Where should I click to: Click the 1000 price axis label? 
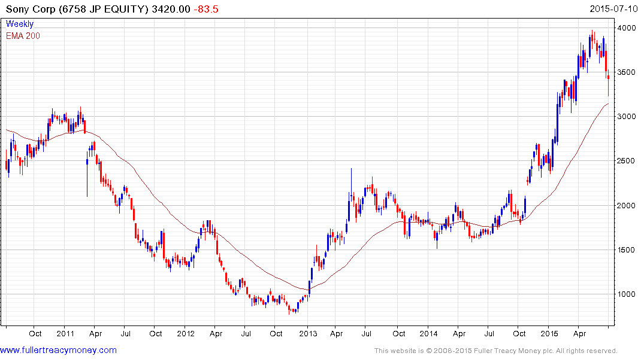627,294
